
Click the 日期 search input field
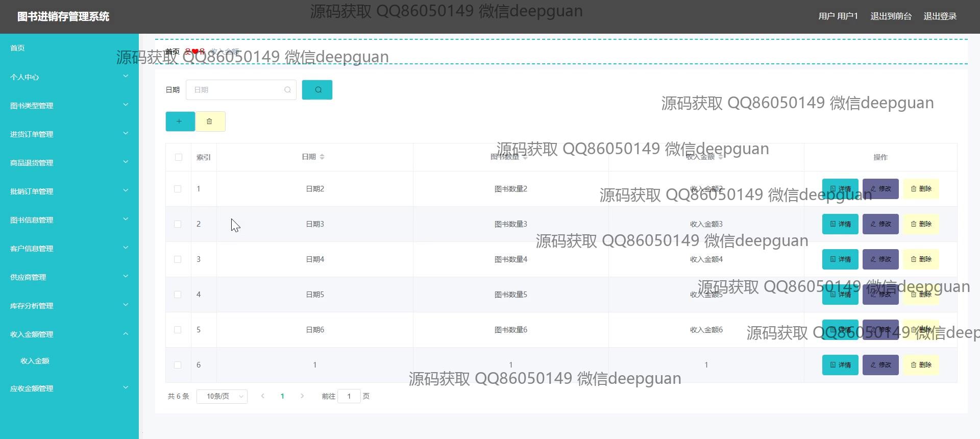(237, 90)
